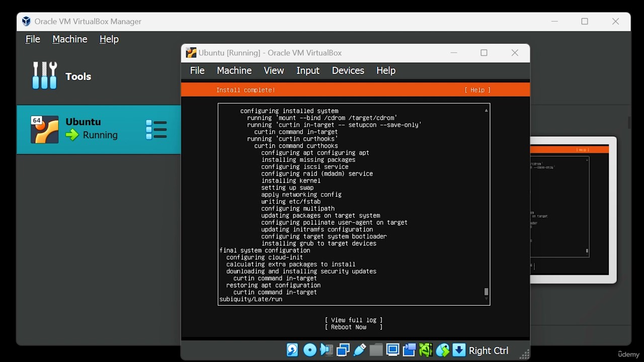
Task: Click 'configuring raid (mdadm) service' line
Action: coord(317,173)
